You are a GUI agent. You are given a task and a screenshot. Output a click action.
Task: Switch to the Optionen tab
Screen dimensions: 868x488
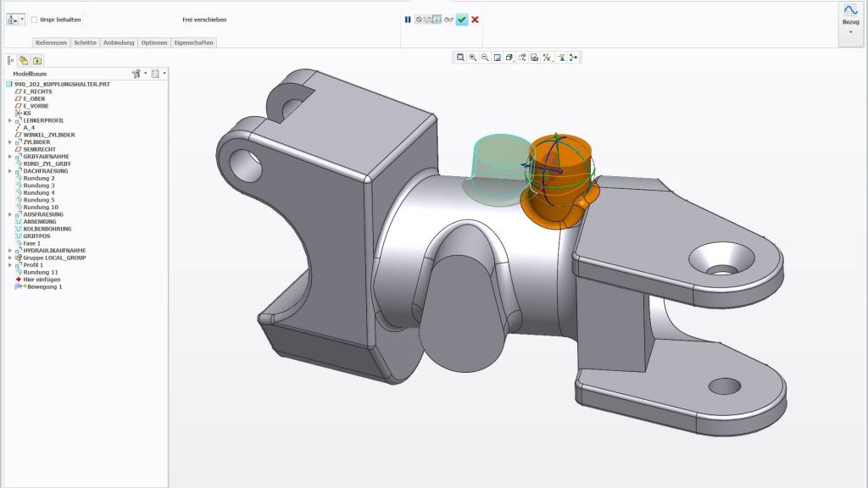click(153, 42)
